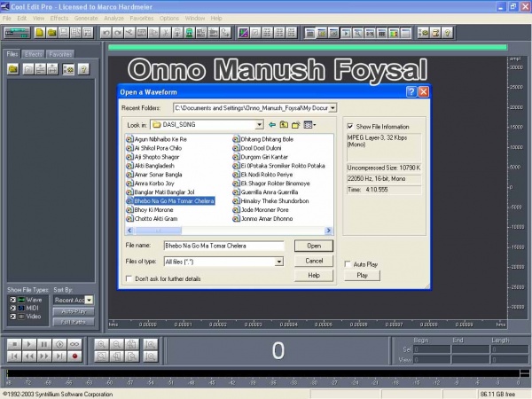532x399 pixels.
Task: Click the Stop transport button
Action: 14,344
